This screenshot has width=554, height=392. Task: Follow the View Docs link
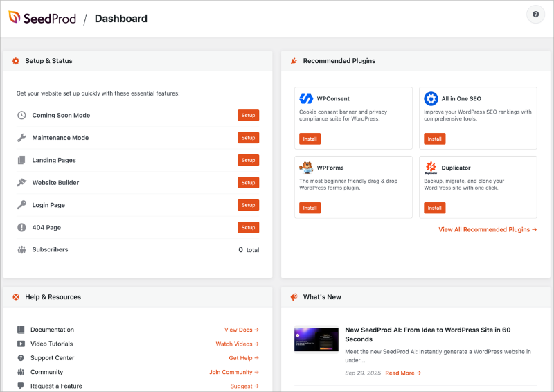point(241,330)
